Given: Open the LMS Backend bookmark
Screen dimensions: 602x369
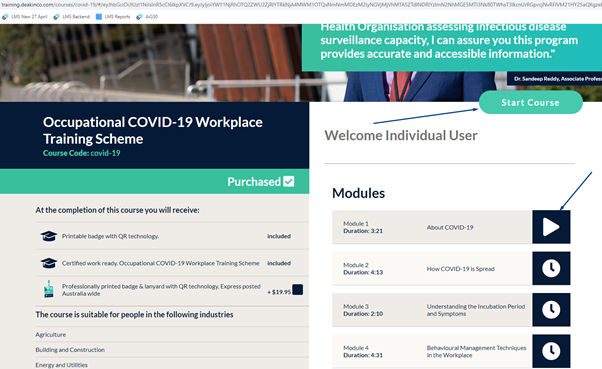Looking at the screenshot, I should click(x=71, y=17).
